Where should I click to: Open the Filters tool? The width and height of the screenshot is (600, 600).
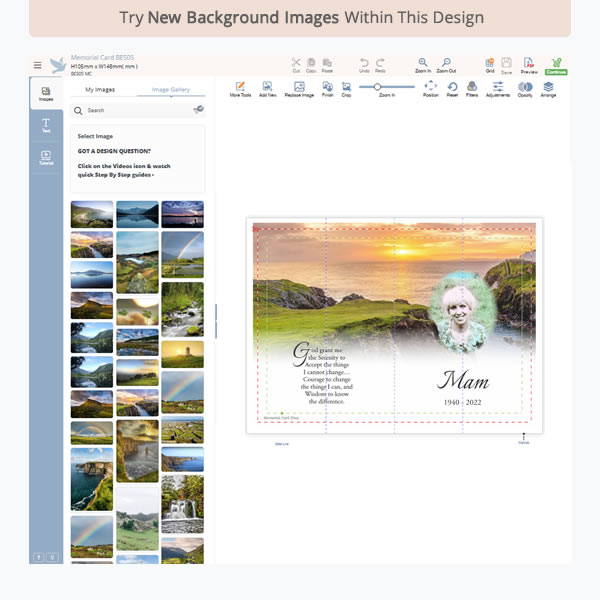click(x=472, y=88)
